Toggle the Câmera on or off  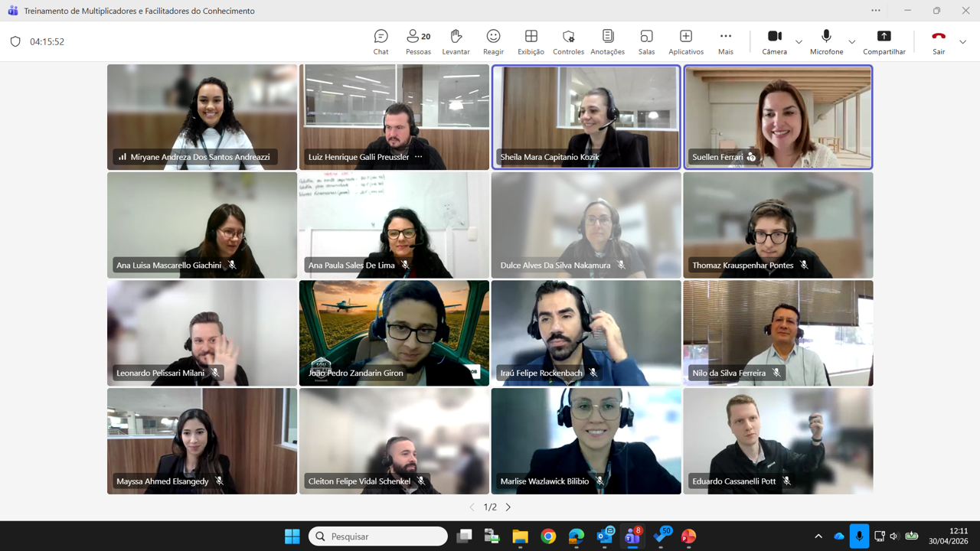click(x=774, y=41)
